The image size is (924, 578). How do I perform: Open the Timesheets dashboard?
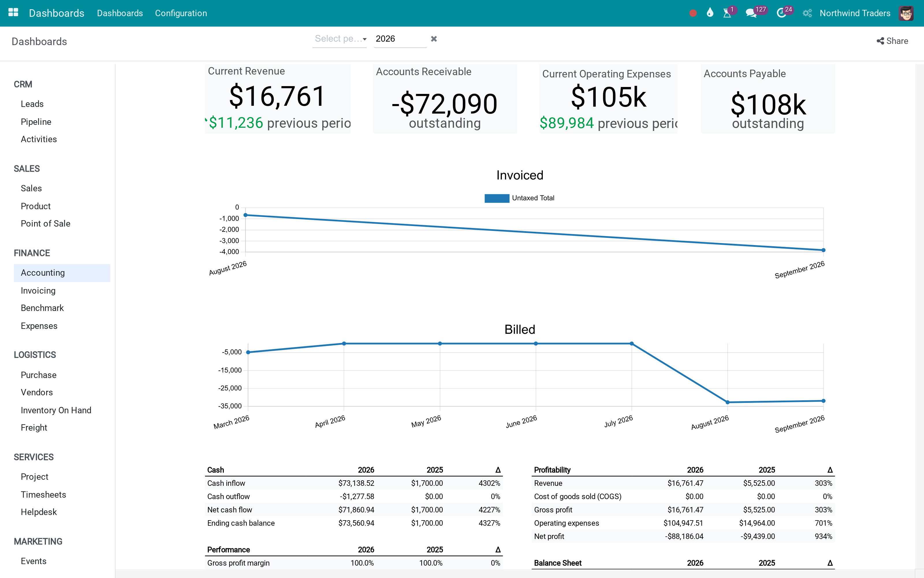[43, 495]
